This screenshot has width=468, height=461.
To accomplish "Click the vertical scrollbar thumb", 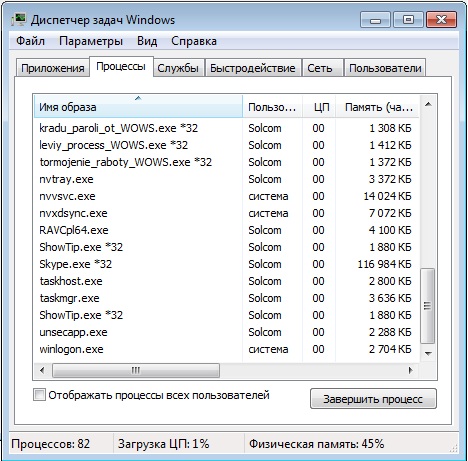I will pyautogui.click(x=428, y=305).
